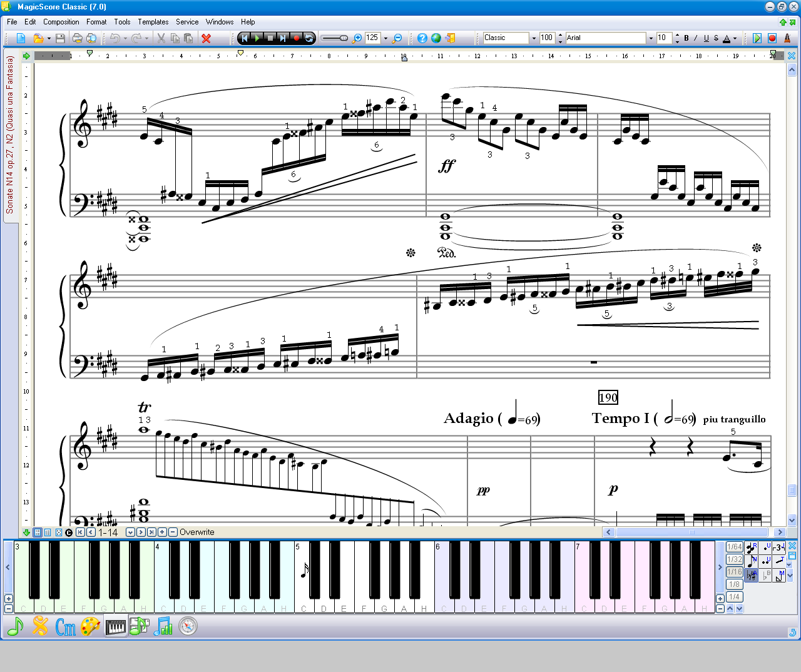Open the Service menu

[187, 21]
